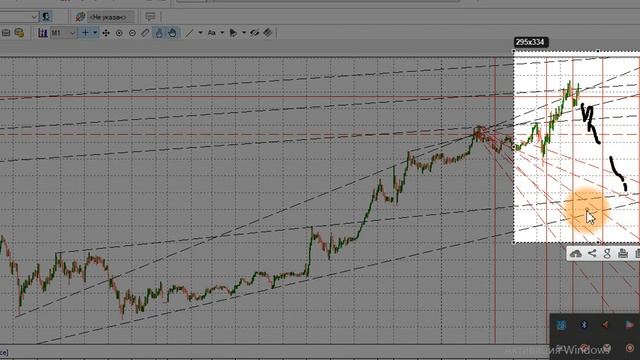Open the M1 timeframe dropdown

click(x=63, y=33)
